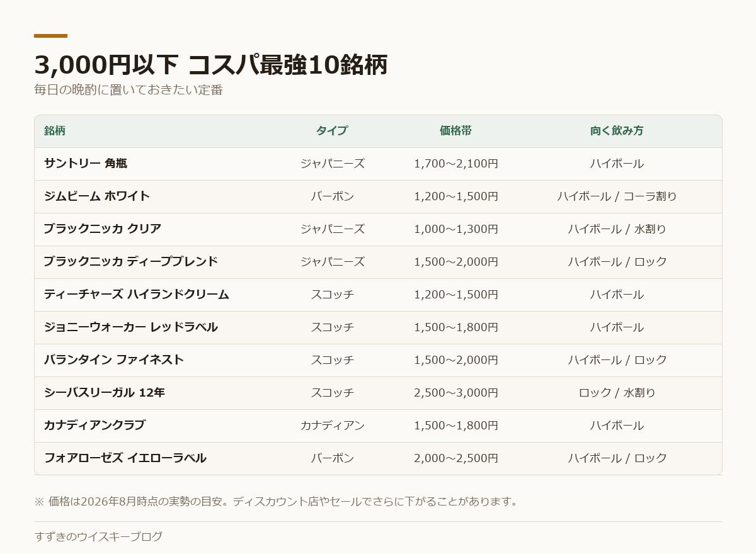Click the タイプ column header

tap(332, 131)
